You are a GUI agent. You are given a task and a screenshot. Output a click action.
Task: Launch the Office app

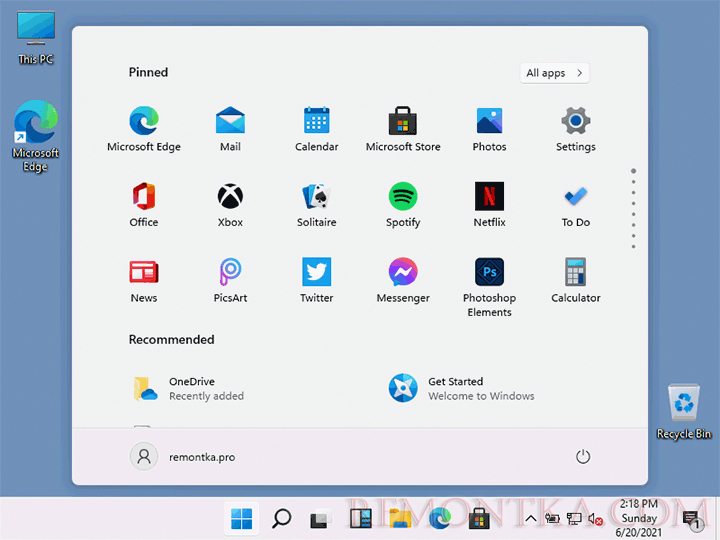pyautogui.click(x=144, y=205)
